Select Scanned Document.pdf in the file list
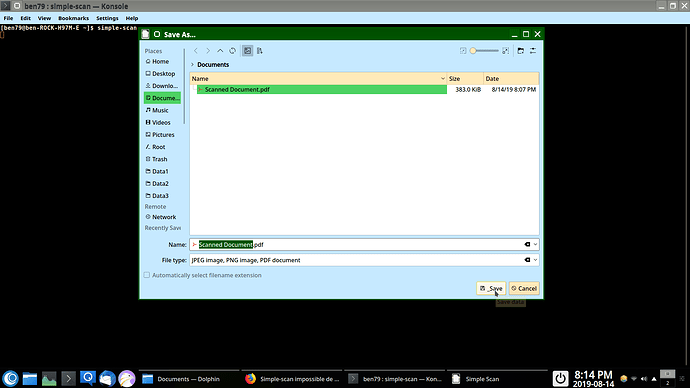 pos(322,89)
